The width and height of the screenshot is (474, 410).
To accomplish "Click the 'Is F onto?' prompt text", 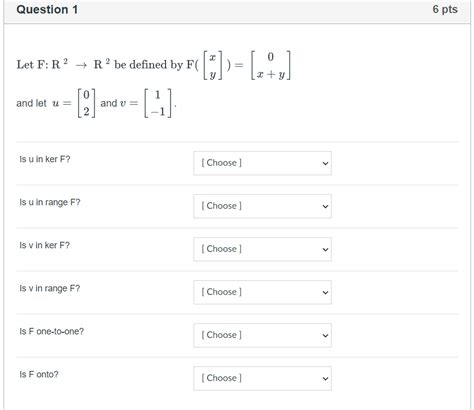I will coord(39,374).
